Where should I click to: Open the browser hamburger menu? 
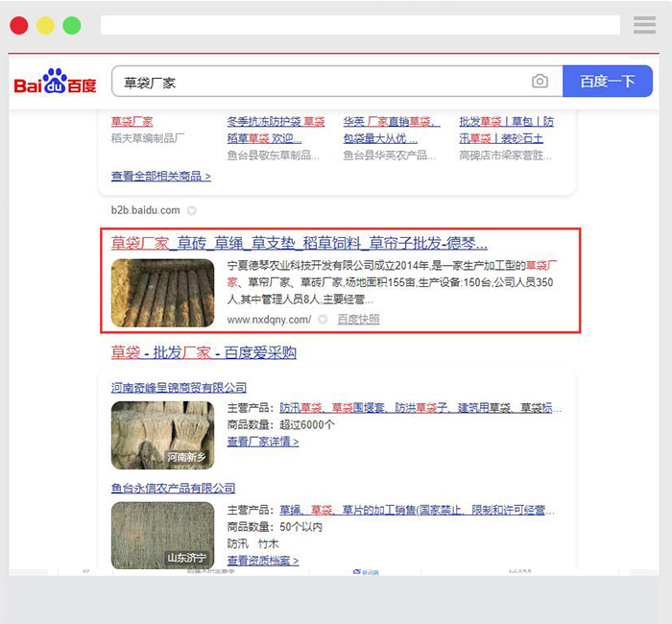click(x=644, y=25)
